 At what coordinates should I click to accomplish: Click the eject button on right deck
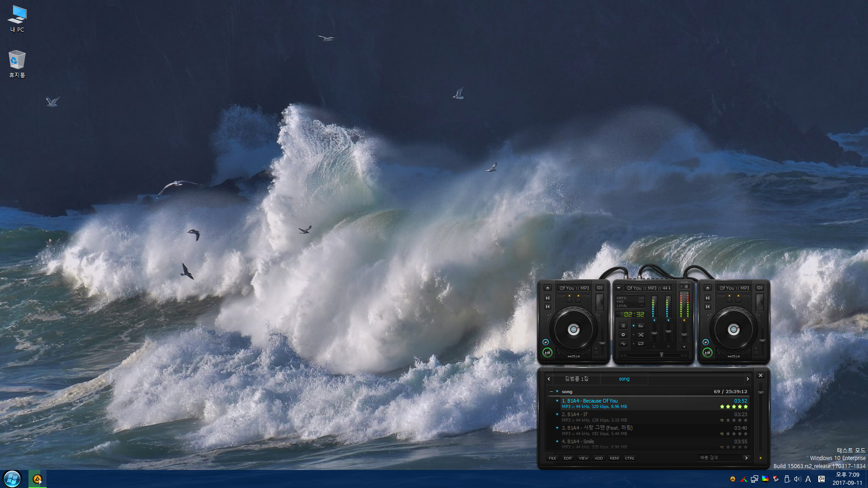708,288
